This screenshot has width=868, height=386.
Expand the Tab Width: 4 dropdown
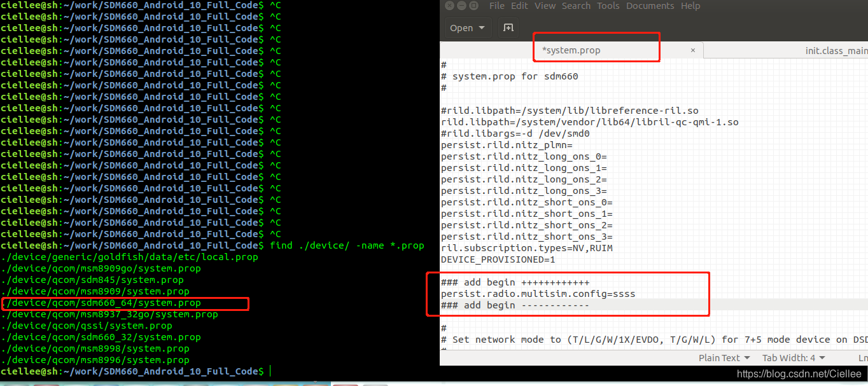pos(794,357)
